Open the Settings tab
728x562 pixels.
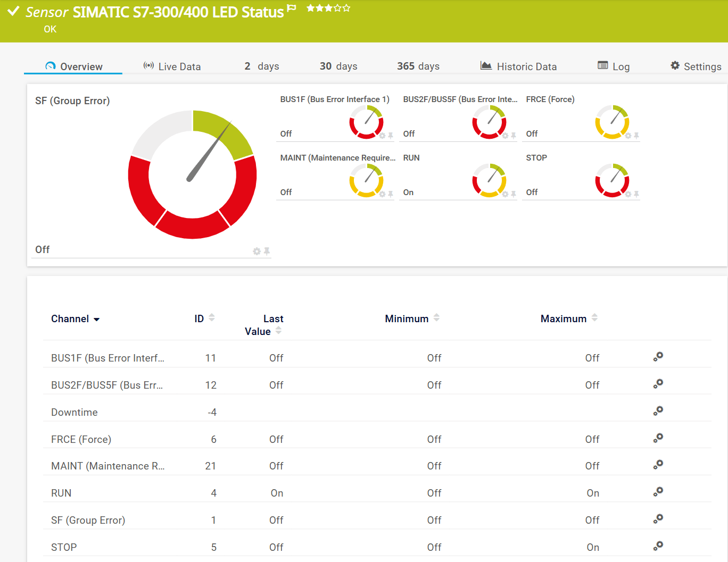pos(696,66)
